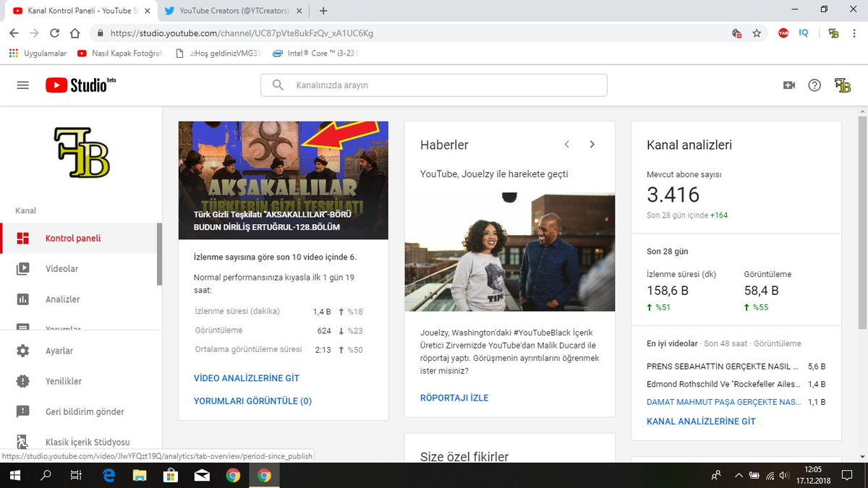Open Edmond Rothschild top video entry
Screen dimensions: 868x488
723,384
